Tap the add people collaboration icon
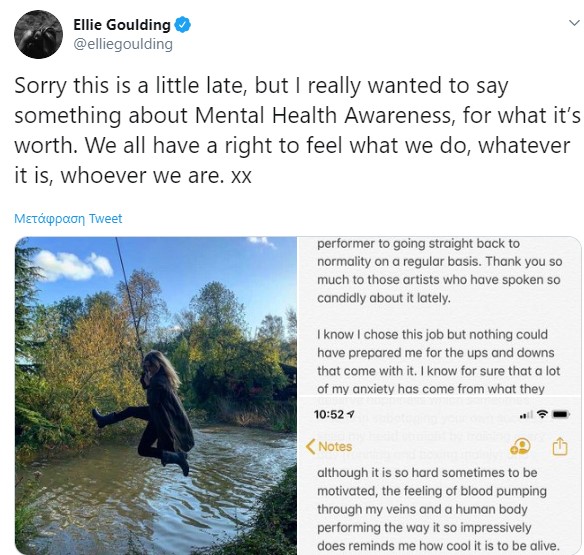Viewport: 584px width, 555px height. pos(520,446)
